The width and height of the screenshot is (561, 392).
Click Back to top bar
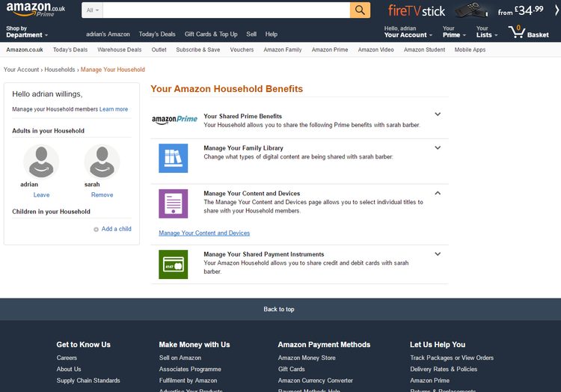pos(280,310)
